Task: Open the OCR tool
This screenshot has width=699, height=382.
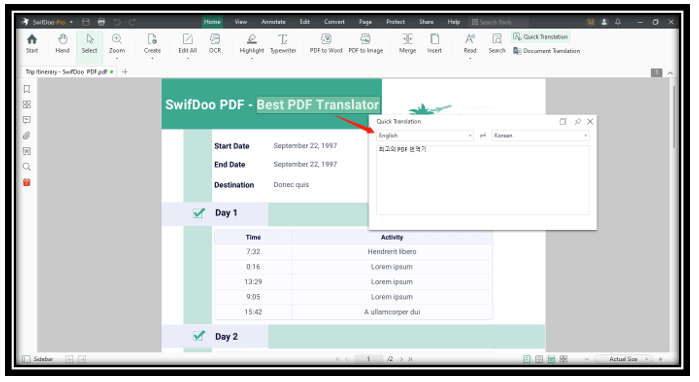Action: coord(215,44)
